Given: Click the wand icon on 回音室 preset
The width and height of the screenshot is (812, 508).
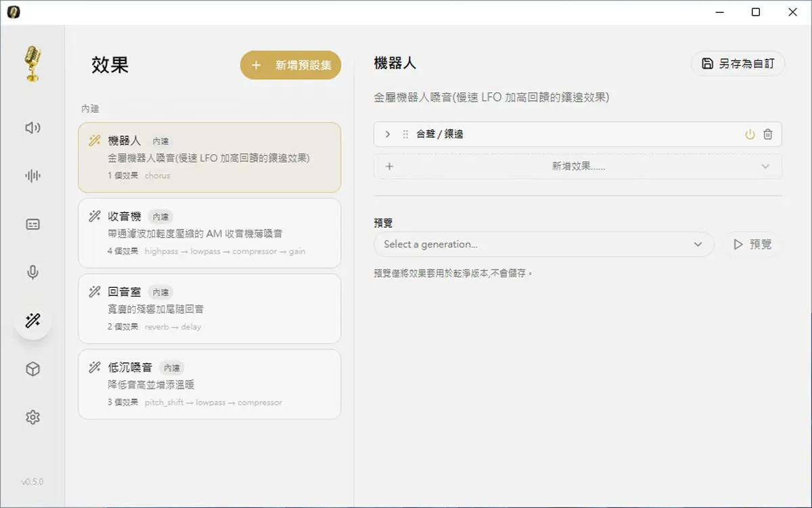Looking at the screenshot, I should coord(95,292).
